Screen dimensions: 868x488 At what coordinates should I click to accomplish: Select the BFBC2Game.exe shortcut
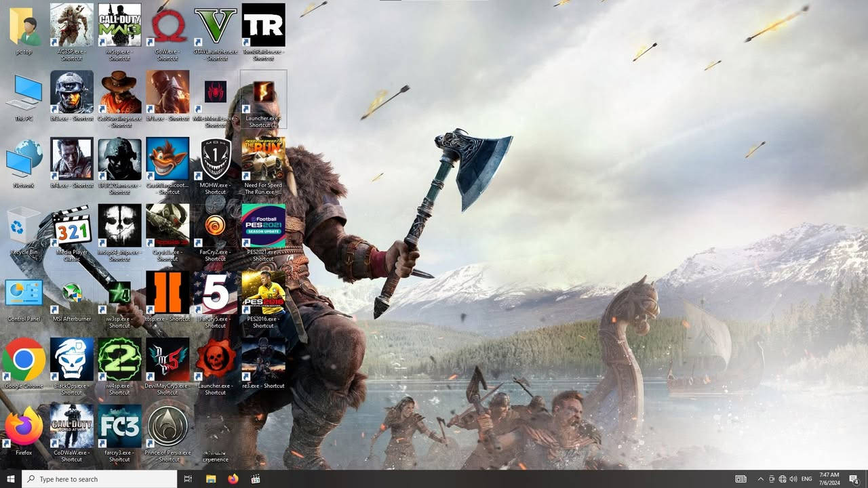(119, 166)
